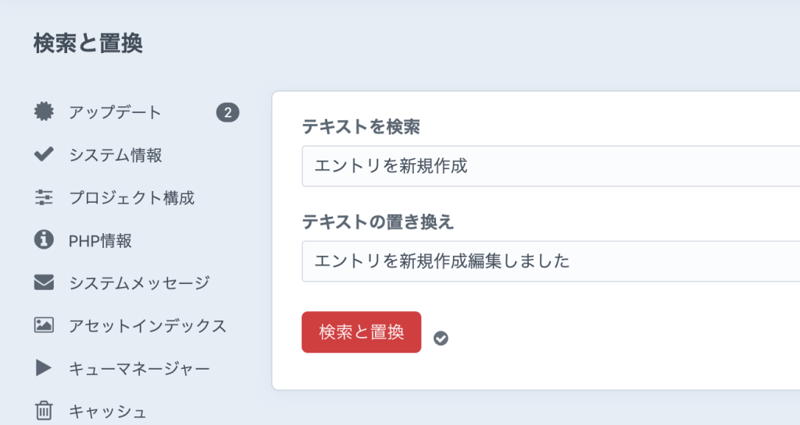Open アップデート utility page
Image resolution: width=800 pixels, height=425 pixels.
click(115, 112)
